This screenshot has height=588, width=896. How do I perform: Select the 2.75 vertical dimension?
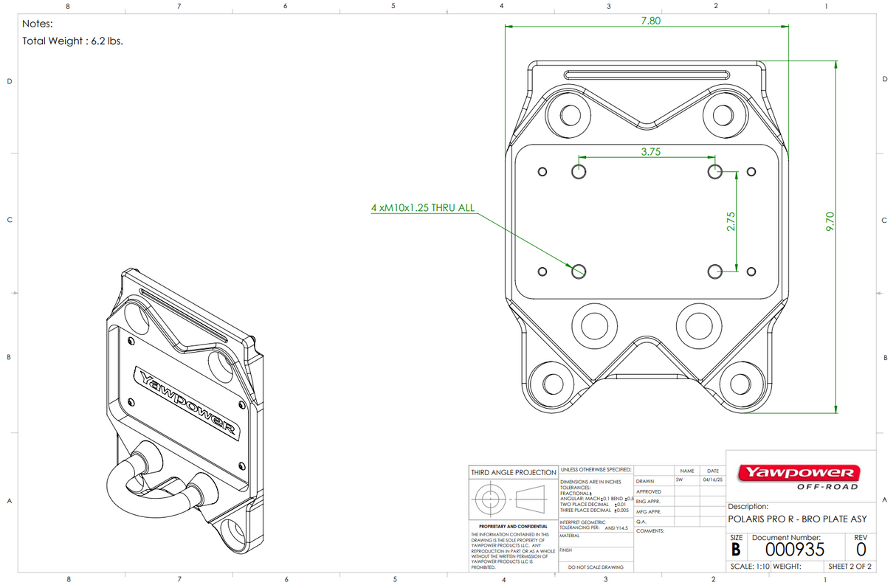click(731, 223)
